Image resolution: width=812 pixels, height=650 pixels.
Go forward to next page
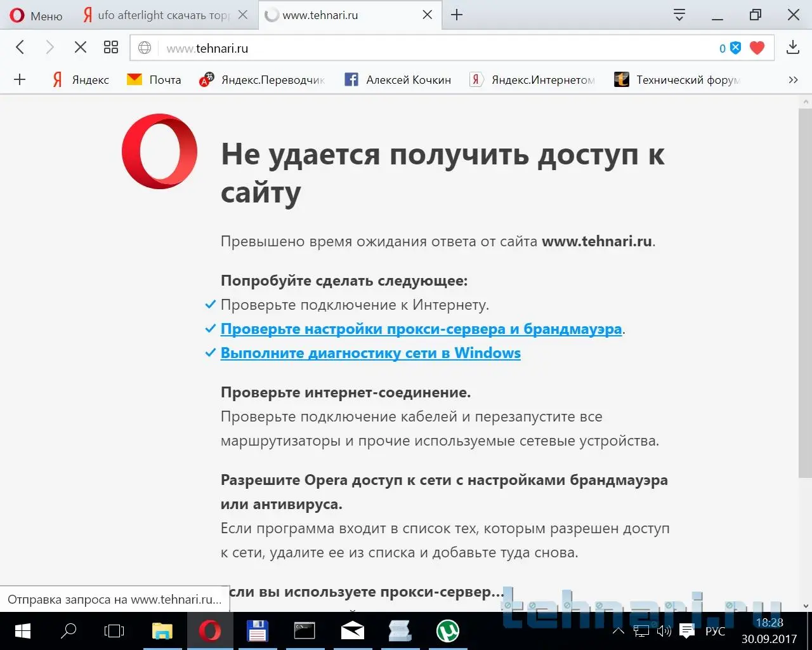point(49,47)
